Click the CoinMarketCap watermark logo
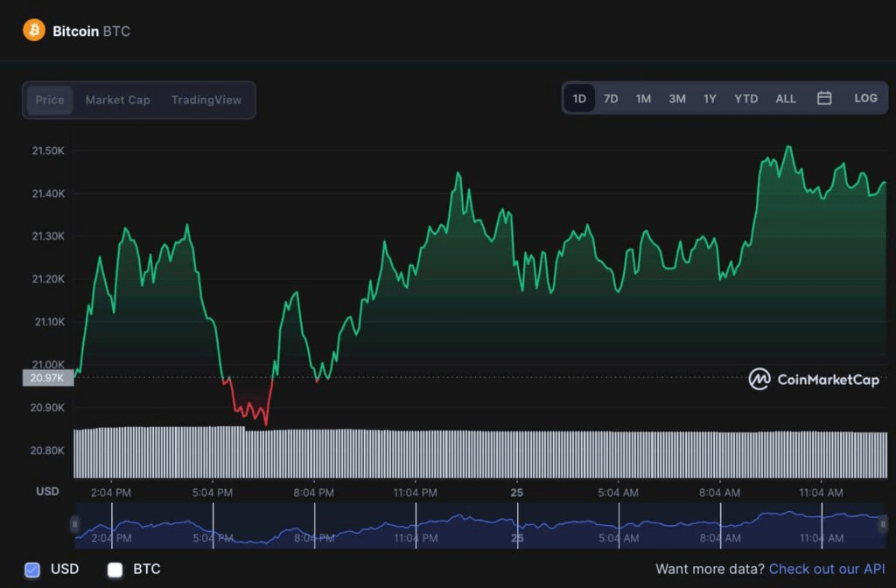Viewport: 896px width, 588px height. [759, 380]
